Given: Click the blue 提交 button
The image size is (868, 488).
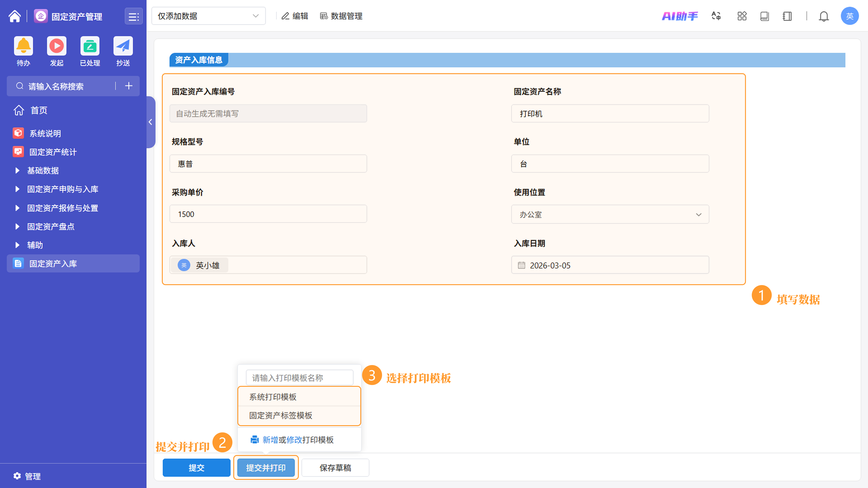Looking at the screenshot, I should (196, 468).
